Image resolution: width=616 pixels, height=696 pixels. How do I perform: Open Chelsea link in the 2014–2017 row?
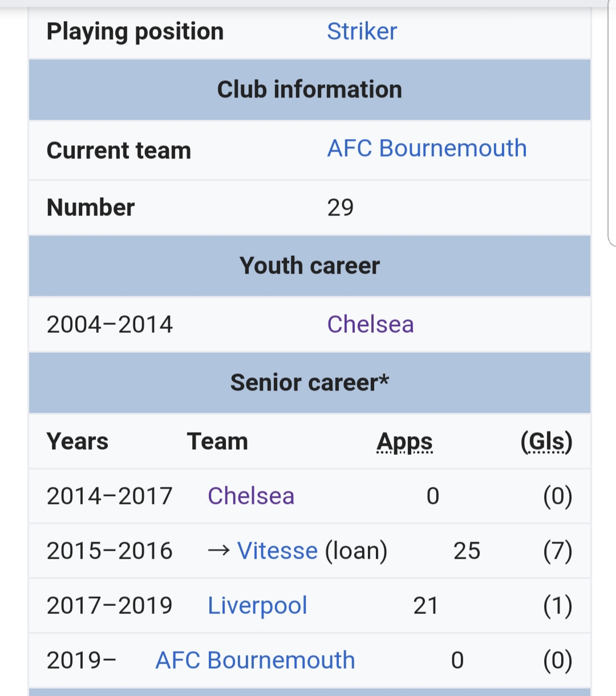click(x=251, y=496)
